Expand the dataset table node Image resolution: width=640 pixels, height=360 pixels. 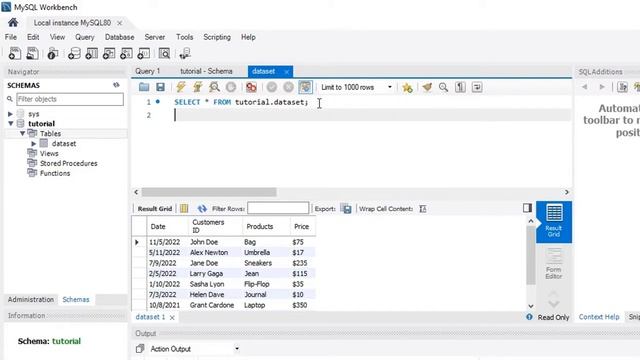(34, 144)
